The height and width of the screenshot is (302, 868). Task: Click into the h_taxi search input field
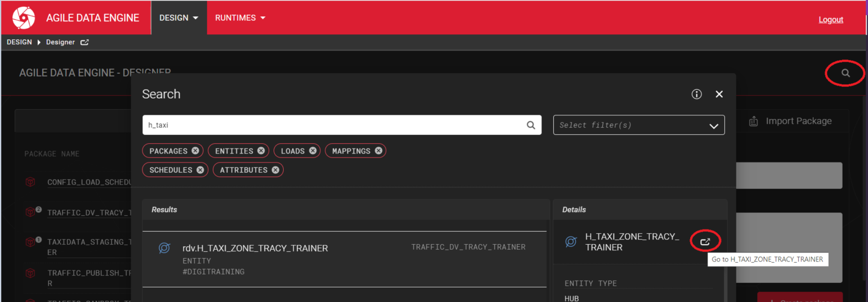(x=332, y=125)
